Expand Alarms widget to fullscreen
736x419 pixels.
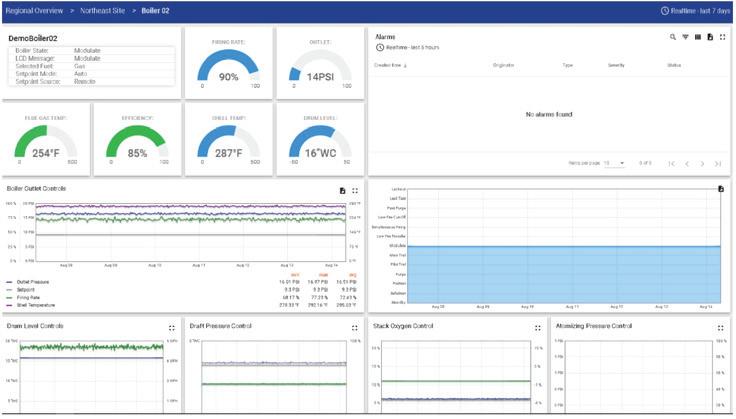(x=722, y=37)
